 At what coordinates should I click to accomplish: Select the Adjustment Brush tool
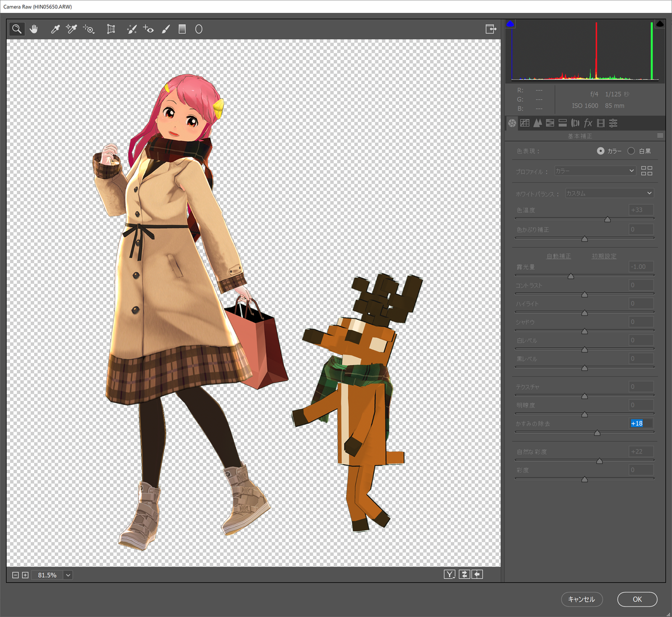tap(166, 29)
